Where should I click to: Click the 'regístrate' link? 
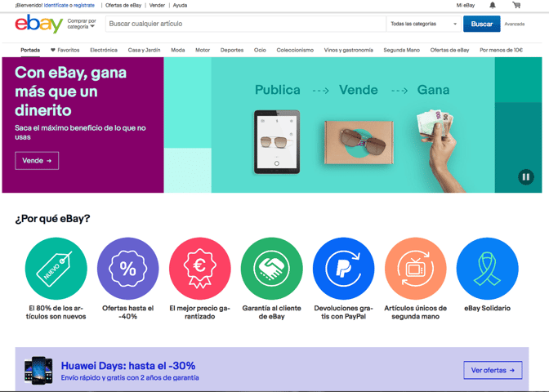(x=84, y=5)
